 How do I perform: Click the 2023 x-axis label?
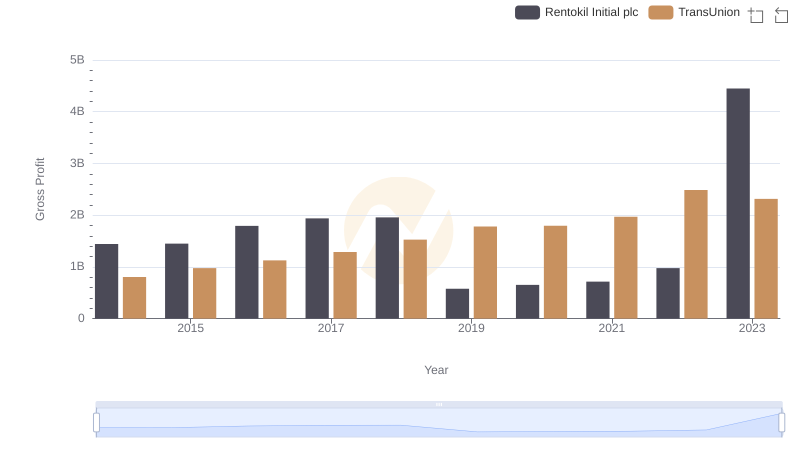[x=752, y=328]
